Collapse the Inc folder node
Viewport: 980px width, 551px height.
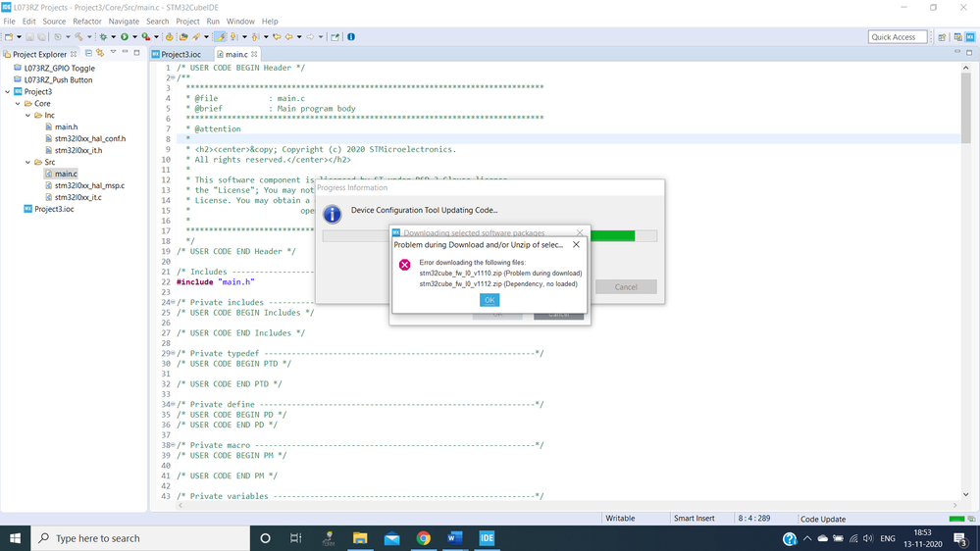click(27, 115)
